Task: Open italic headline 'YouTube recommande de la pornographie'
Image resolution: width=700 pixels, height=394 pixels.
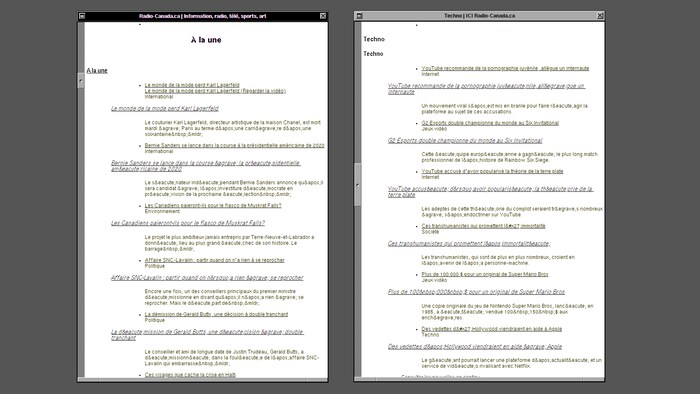Action: click(487, 89)
